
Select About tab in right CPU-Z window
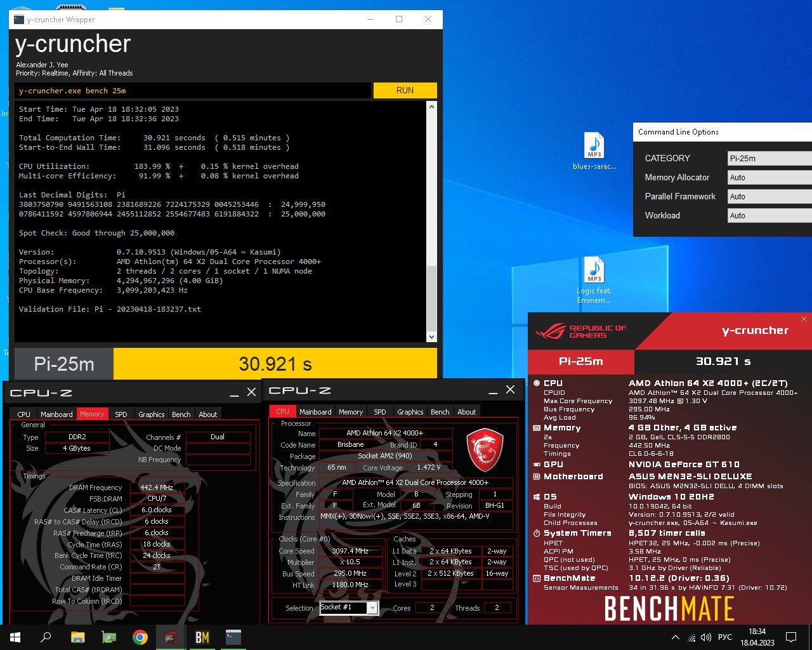click(x=466, y=411)
